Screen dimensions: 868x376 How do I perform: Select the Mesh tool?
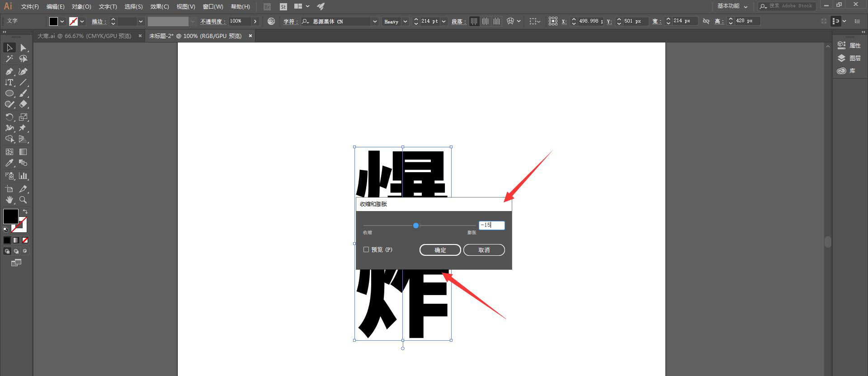click(9, 152)
